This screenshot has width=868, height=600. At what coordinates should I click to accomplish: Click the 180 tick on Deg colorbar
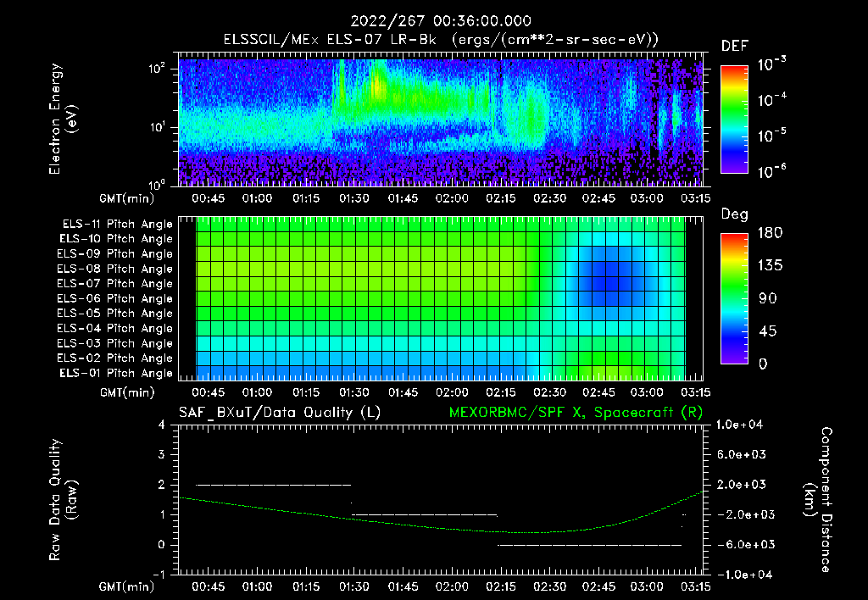(770, 232)
